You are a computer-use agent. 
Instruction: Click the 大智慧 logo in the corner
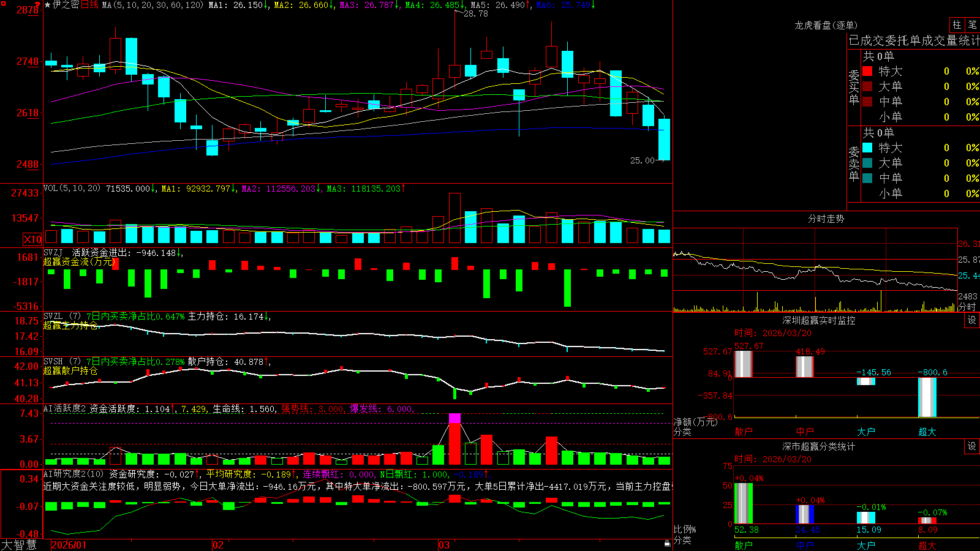(x=19, y=545)
